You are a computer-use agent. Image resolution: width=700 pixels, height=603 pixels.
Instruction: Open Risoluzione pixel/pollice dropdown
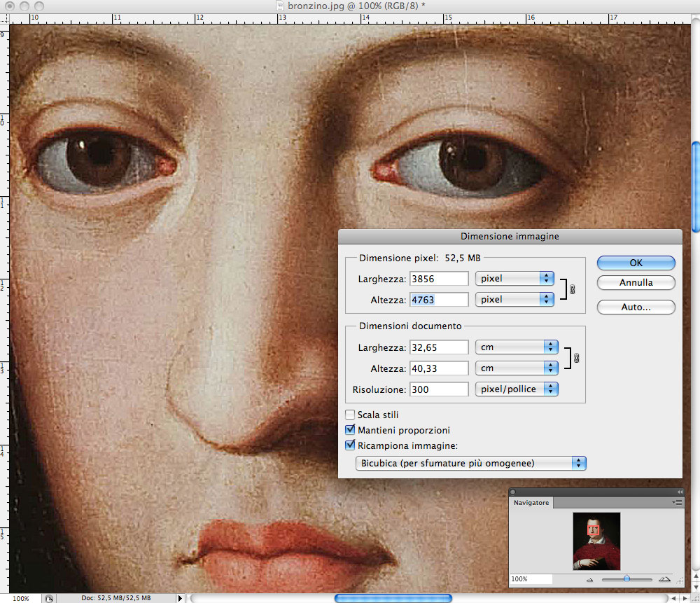coord(517,389)
